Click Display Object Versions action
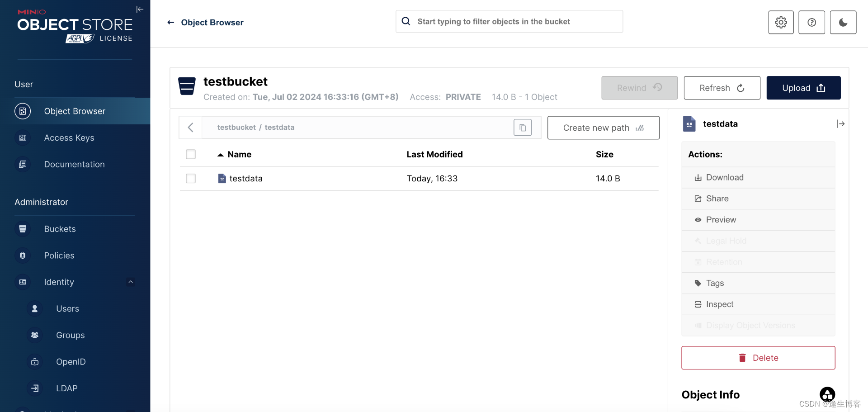The height and width of the screenshot is (412, 868). click(758, 326)
